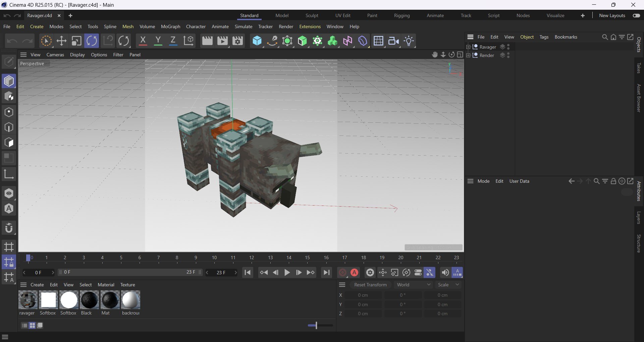This screenshot has width=644, height=342.
Task: Open viewport hamburger menu
Action: [23, 55]
